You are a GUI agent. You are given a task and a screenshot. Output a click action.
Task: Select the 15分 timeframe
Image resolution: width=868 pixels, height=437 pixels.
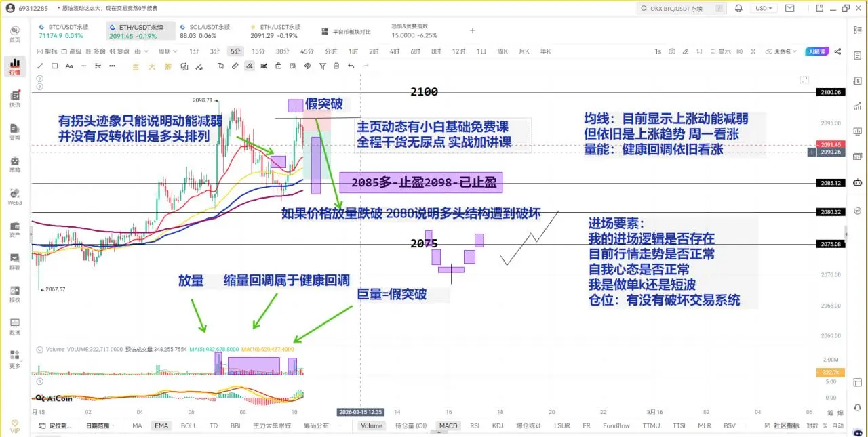(258, 51)
